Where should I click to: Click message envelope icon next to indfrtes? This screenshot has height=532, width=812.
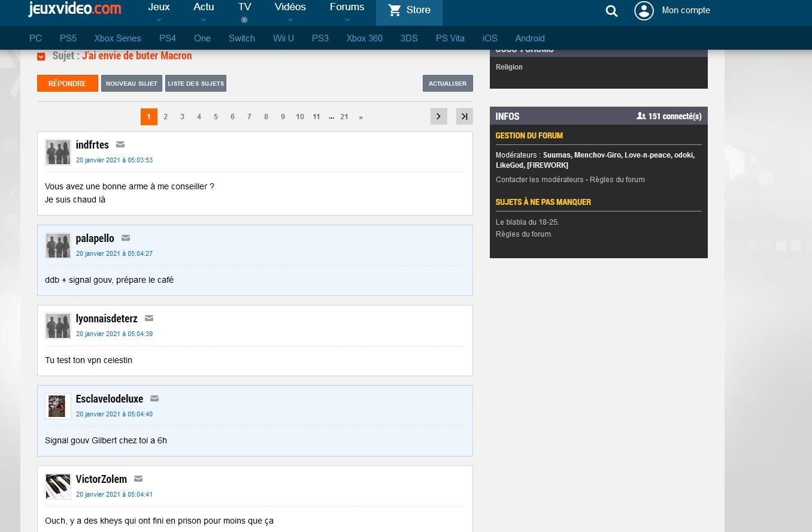pyautogui.click(x=120, y=144)
